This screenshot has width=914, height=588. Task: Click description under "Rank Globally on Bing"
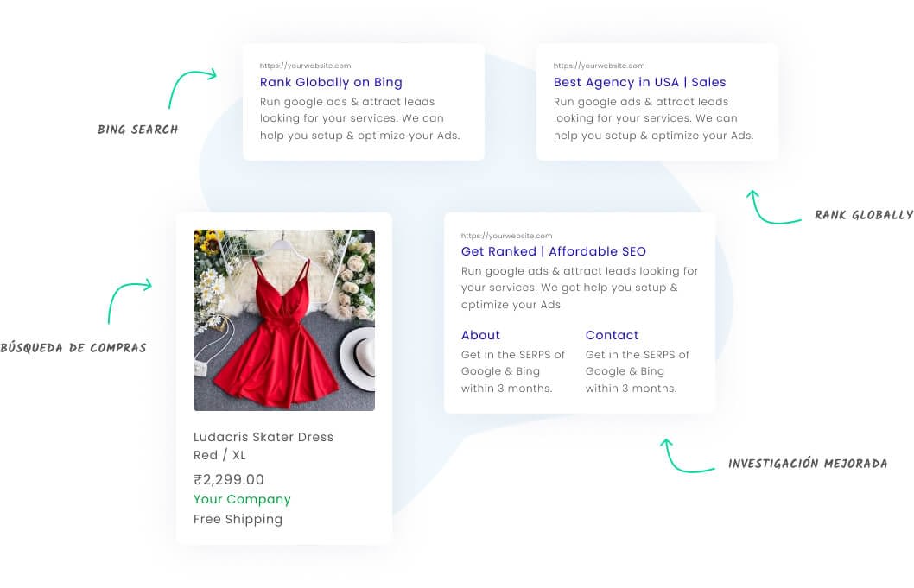click(x=359, y=118)
